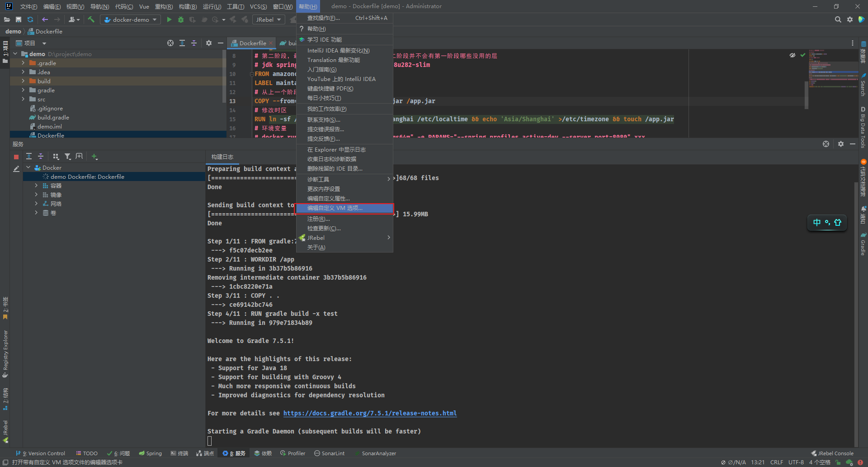
Task: Stop the running Docker build
Action: pyautogui.click(x=16, y=157)
